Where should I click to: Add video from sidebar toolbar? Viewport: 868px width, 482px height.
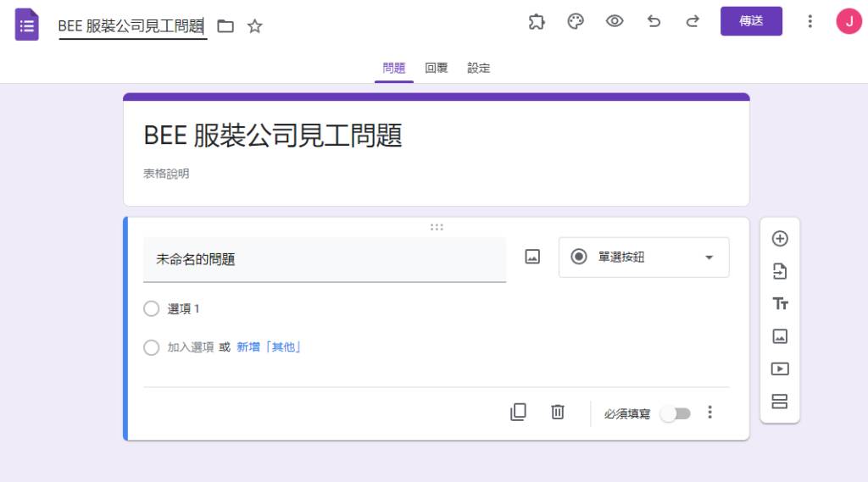pyautogui.click(x=780, y=368)
